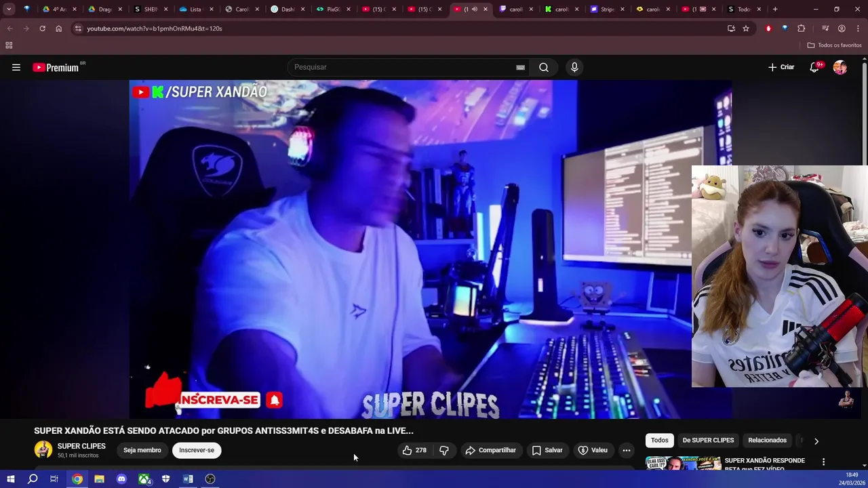Open SUPER CLIPES channel name link

point(81,446)
